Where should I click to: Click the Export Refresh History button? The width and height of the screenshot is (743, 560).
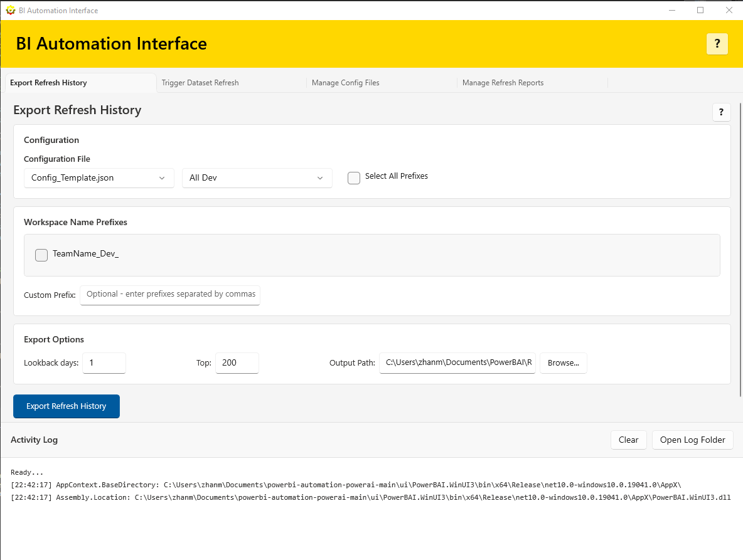[x=66, y=406]
